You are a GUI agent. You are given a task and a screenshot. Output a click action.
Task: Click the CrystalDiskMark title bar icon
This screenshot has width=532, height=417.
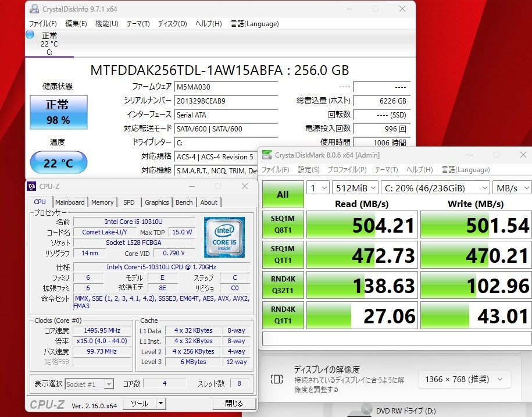point(267,155)
